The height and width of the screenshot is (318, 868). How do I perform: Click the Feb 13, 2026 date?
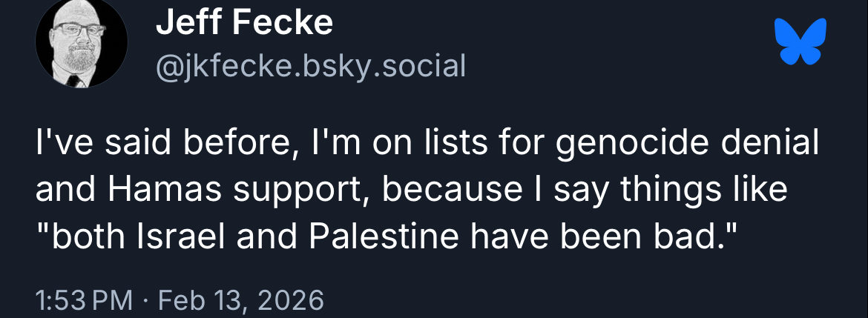(242, 300)
